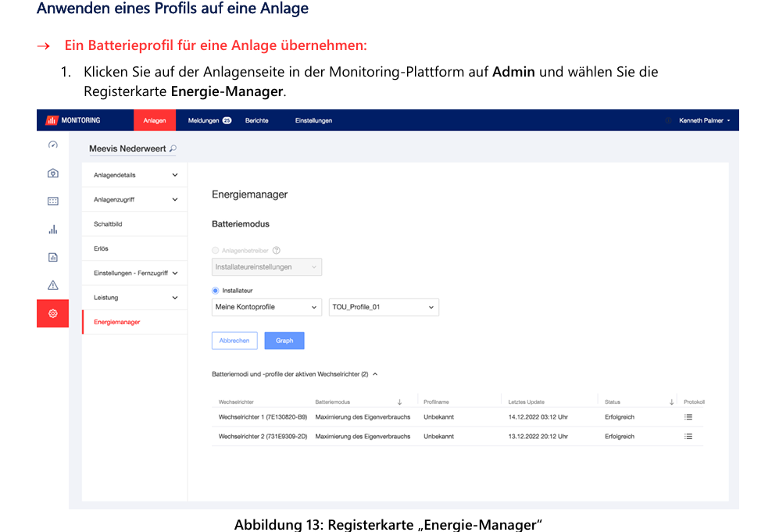Switch to the Meldungen tab
This screenshot has width=772, height=532.
click(209, 120)
